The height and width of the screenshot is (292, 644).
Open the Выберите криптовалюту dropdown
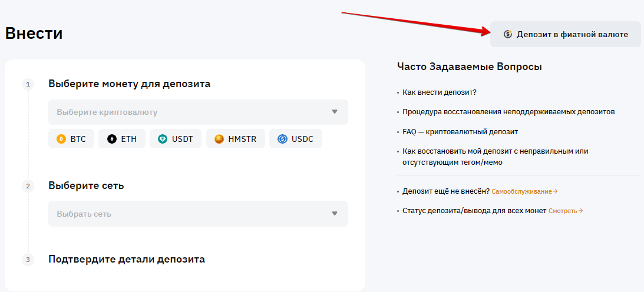[198, 112]
